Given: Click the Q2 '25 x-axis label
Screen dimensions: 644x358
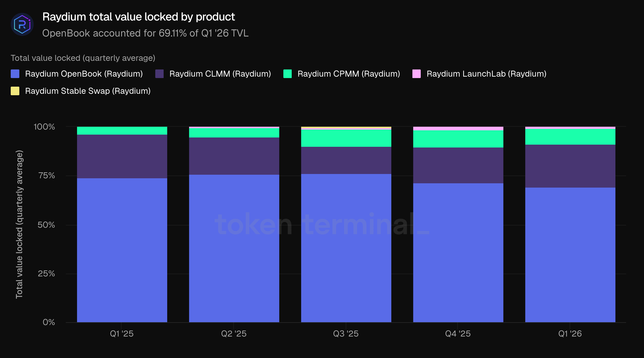Looking at the screenshot, I should point(234,333).
